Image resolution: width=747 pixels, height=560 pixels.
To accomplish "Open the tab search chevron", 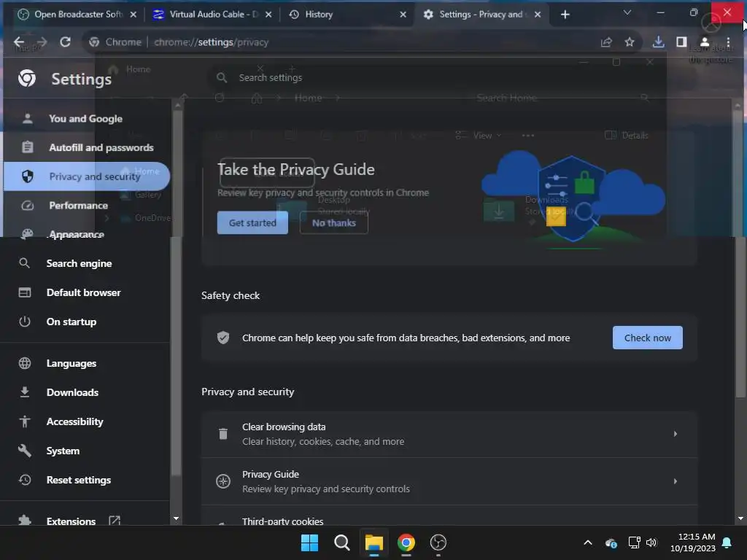I will tap(627, 13).
